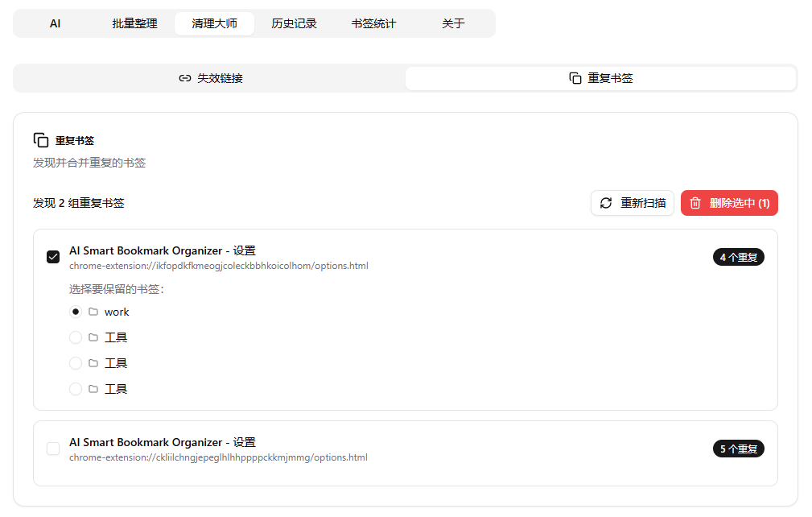
Task: Check the ckliilchng extension duplicate group checkbox
Action: [x=53, y=449]
